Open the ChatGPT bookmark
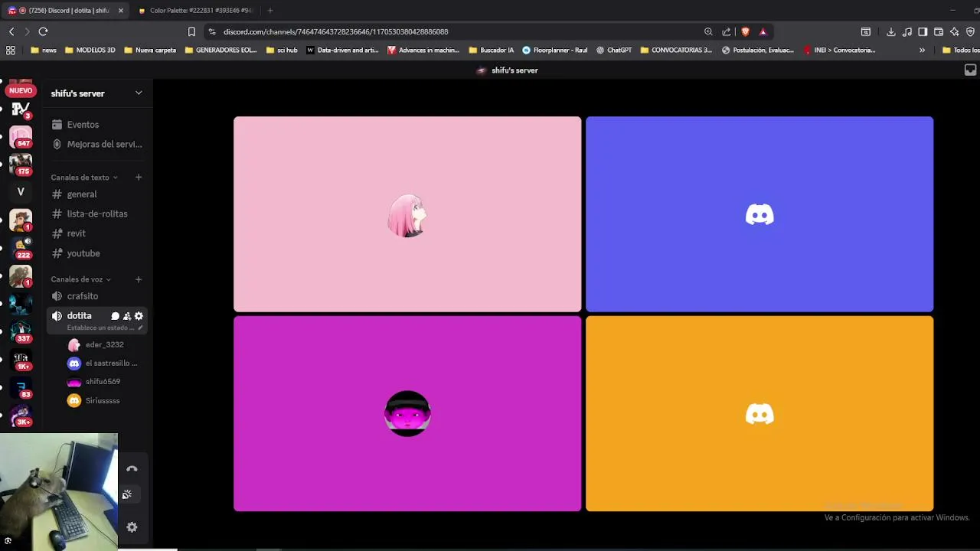This screenshot has width=980, height=551. pos(614,50)
